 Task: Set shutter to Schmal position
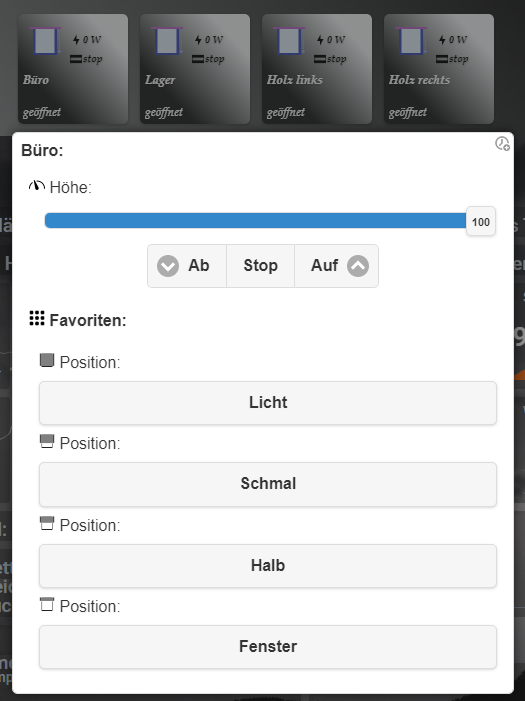[x=268, y=484]
